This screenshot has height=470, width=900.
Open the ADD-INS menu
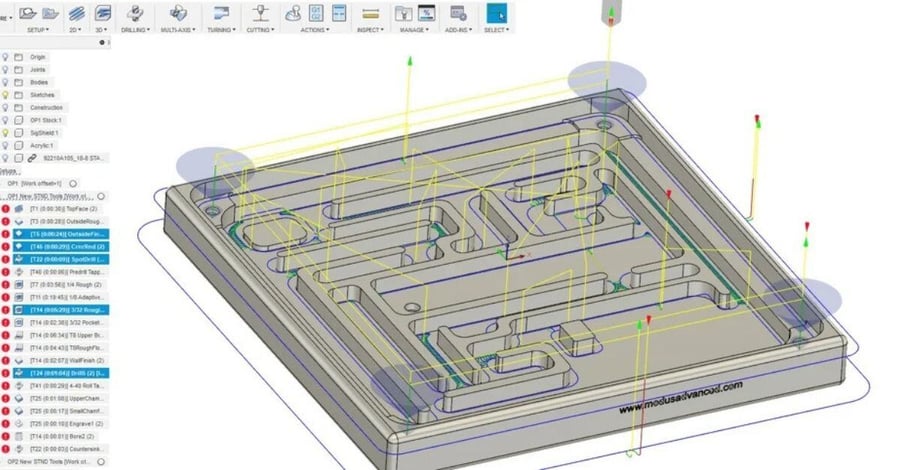459,30
